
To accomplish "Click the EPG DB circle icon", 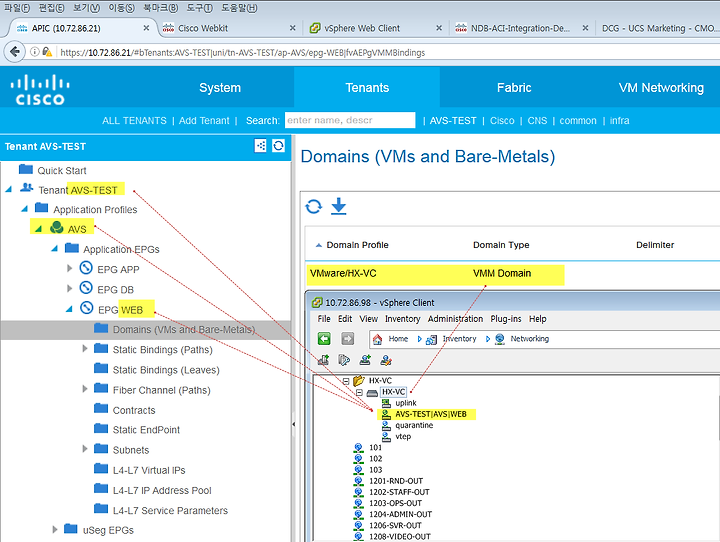I will 86,288.
